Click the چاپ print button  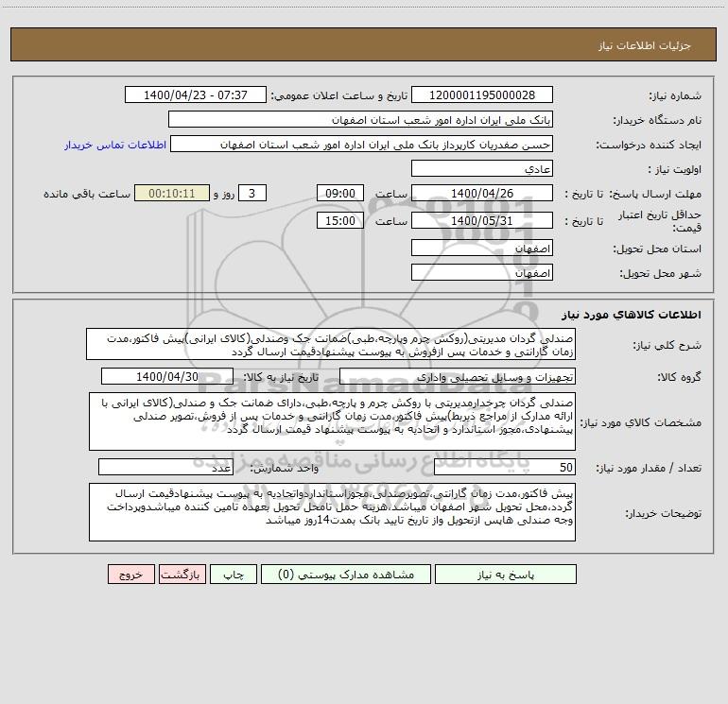pos(234,574)
